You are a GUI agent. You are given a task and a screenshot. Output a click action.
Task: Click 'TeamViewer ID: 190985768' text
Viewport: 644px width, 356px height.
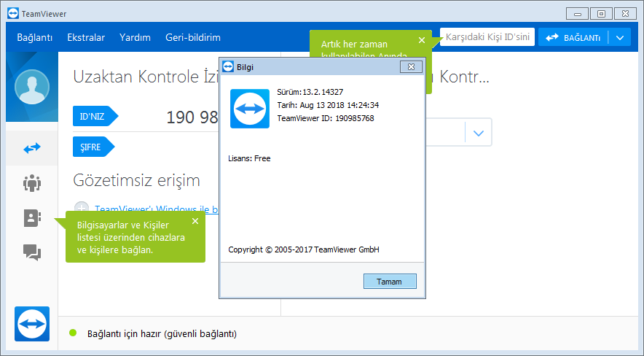coord(326,118)
